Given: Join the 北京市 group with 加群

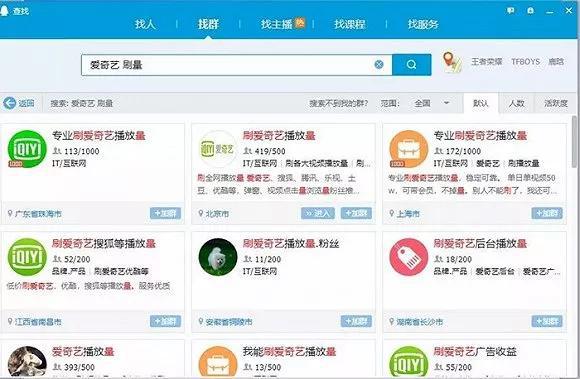Looking at the screenshot, I should tap(356, 213).
